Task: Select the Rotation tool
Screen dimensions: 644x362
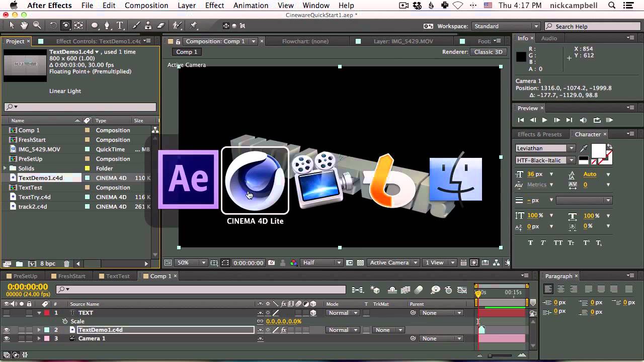Action: [53, 25]
